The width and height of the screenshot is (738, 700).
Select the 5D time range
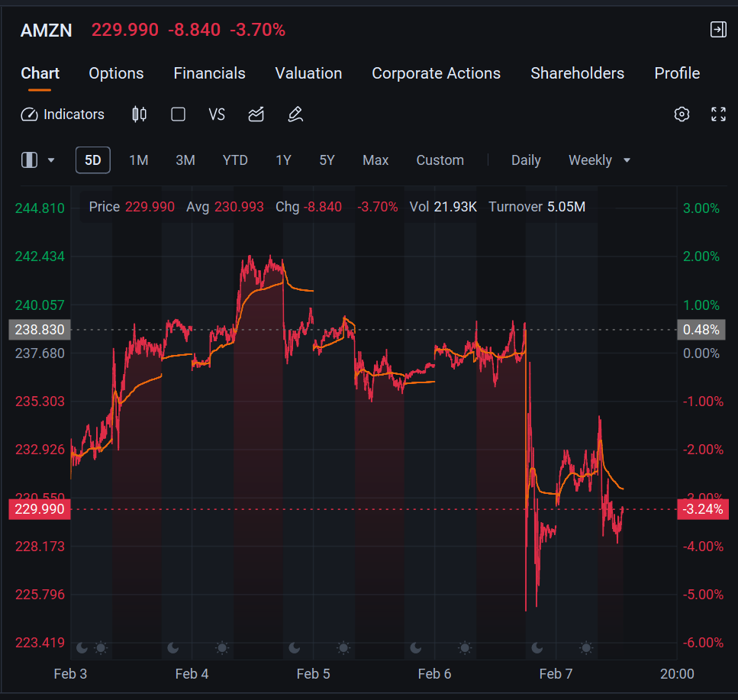click(93, 160)
